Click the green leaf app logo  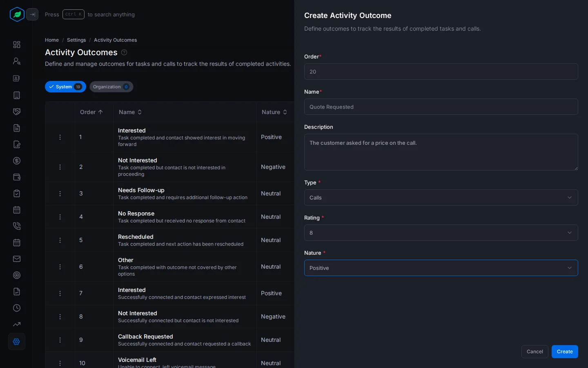click(17, 14)
